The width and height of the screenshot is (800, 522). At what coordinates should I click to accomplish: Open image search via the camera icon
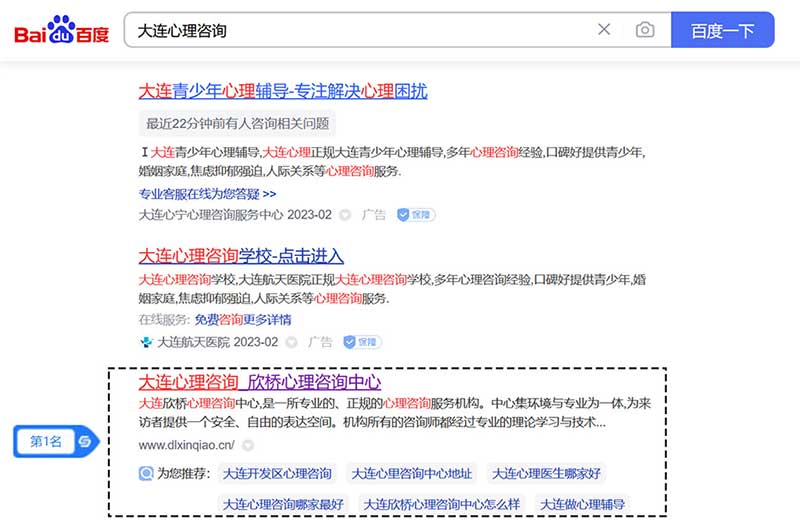[x=645, y=30]
